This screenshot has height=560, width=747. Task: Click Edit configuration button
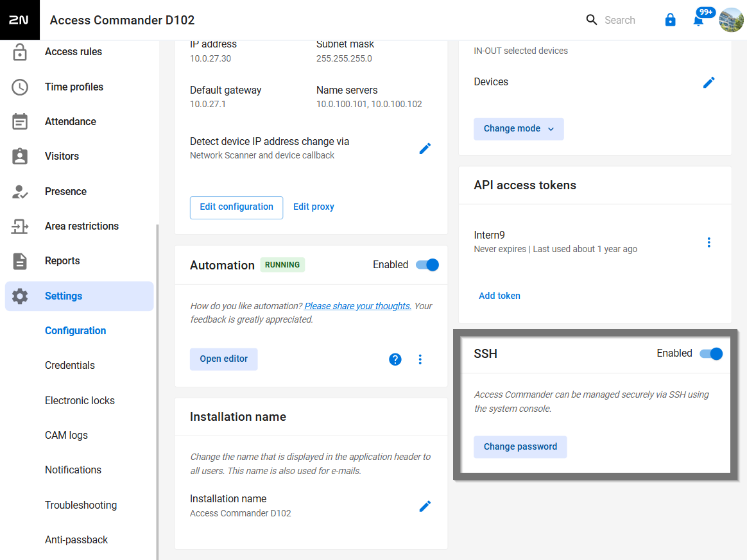coord(236,207)
